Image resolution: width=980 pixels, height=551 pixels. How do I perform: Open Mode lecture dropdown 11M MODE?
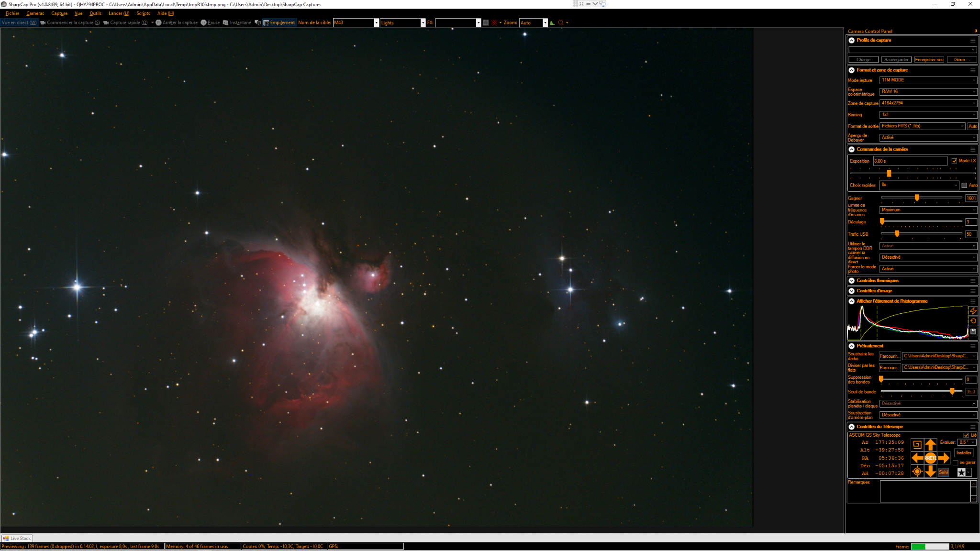tap(928, 80)
